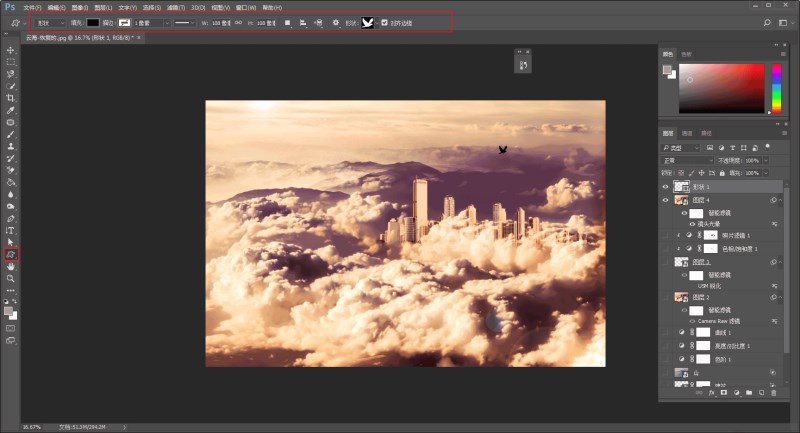This screenshot has height=433, width=800.
Task: Click the rainbow hue slider strip
Action: 775,88
